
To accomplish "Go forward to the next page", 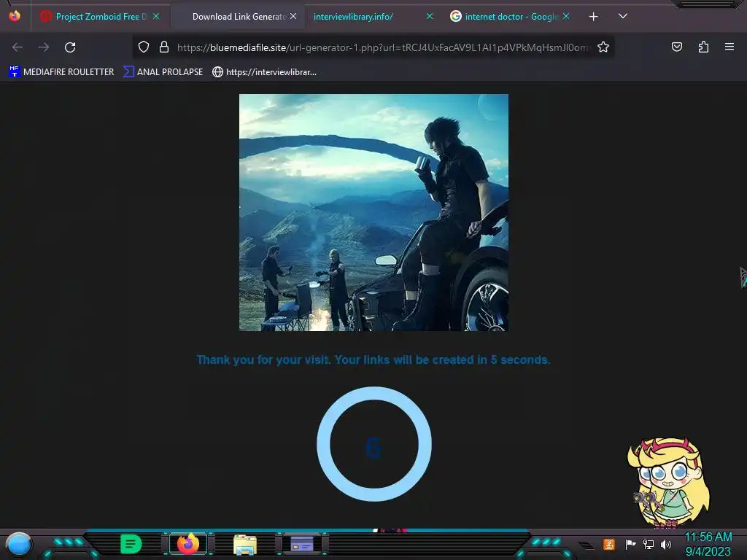I will (x=44, y=47).
